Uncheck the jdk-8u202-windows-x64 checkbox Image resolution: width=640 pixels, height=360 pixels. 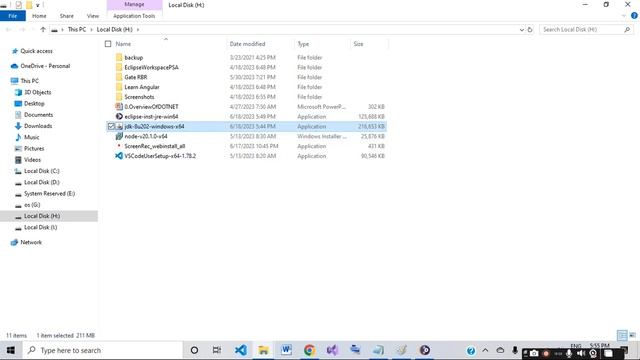tap(111, 127)
